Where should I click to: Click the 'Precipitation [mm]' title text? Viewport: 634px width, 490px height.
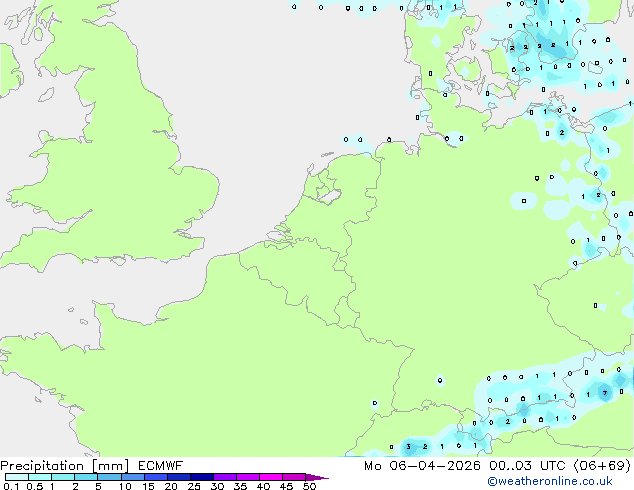[x=65, y=466]
